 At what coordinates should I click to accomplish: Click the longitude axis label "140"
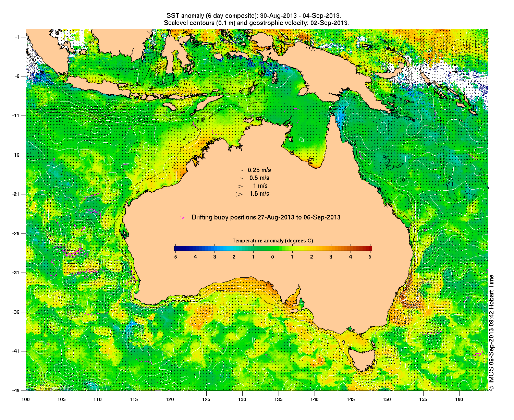click(315, 399)
